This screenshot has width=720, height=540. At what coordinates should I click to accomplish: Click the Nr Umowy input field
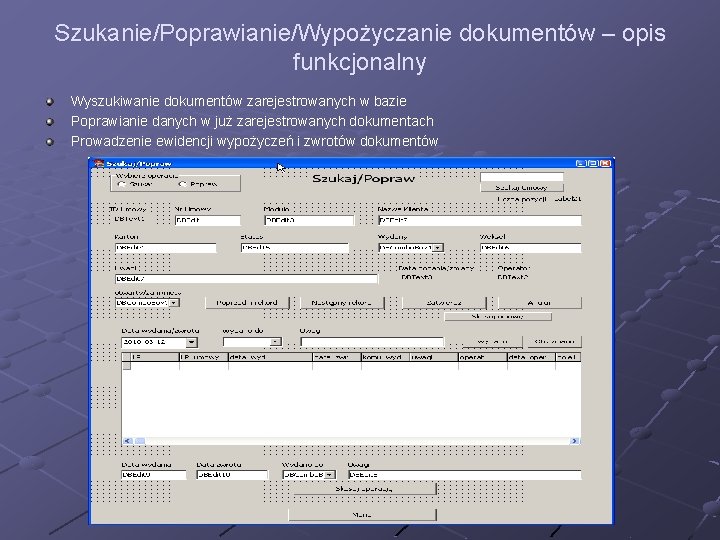[208, 220]
